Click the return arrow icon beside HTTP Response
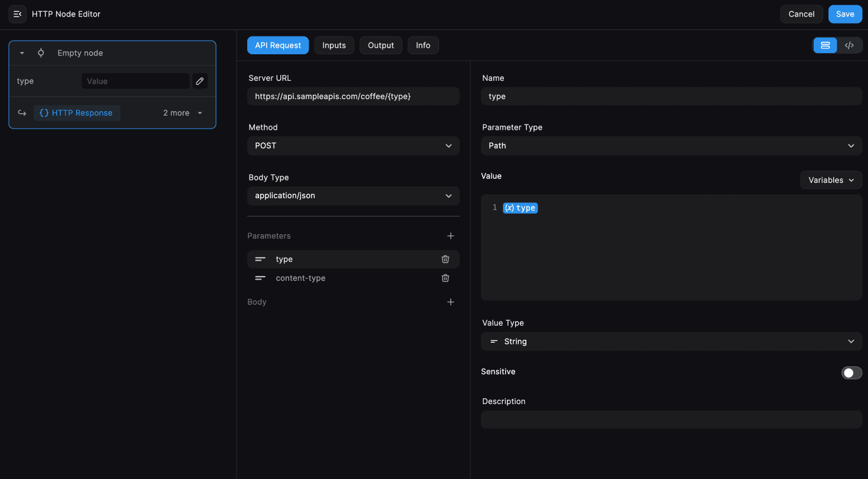Image resolution: width=868 pixels, height=479 pixels. click(x=22, y=113)
